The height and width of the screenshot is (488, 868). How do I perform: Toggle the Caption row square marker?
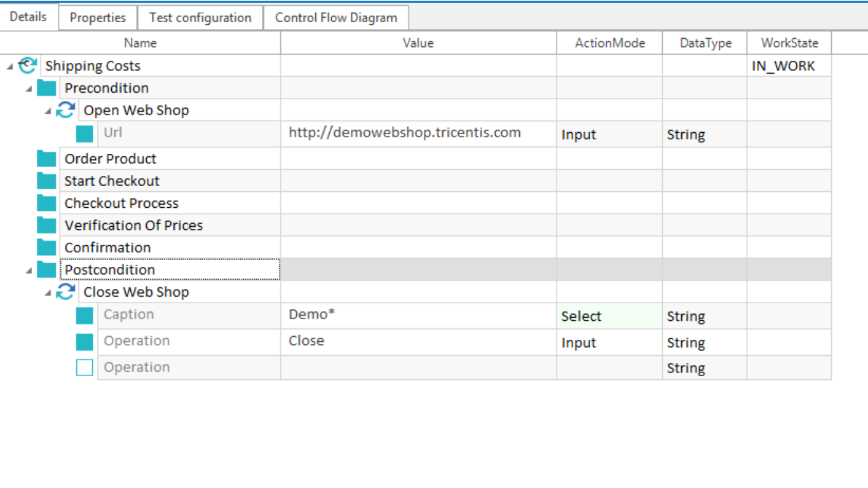click(x=85, y=316)
